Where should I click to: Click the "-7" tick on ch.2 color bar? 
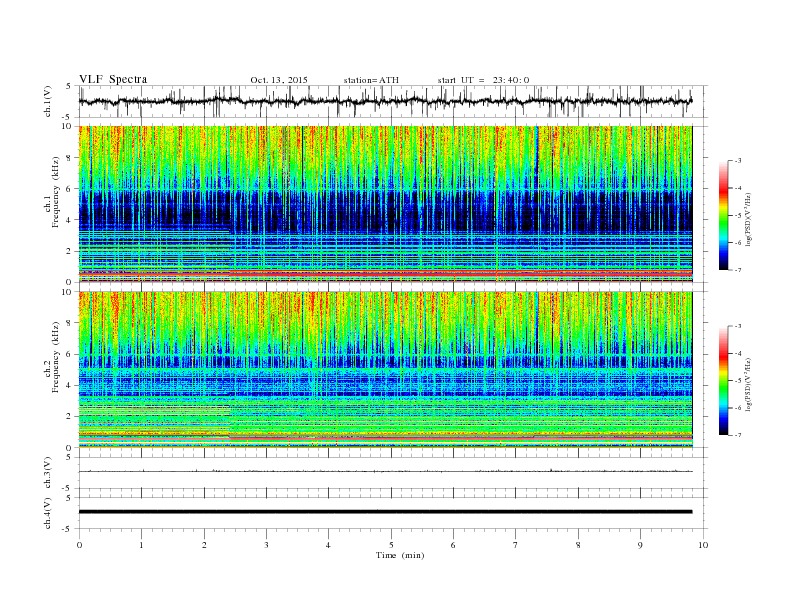737,435
